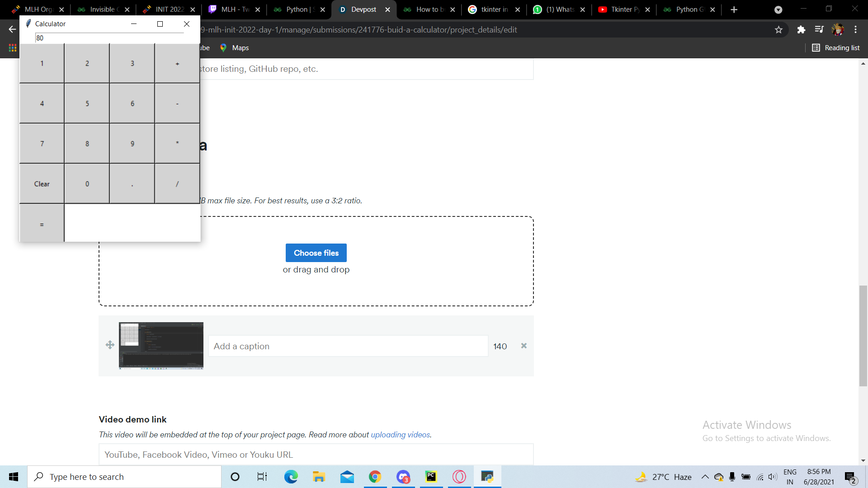Viewport: 868px width, 488px height.
Task: Click the drag handle beside thumbnail
Action: coord(110,346)
